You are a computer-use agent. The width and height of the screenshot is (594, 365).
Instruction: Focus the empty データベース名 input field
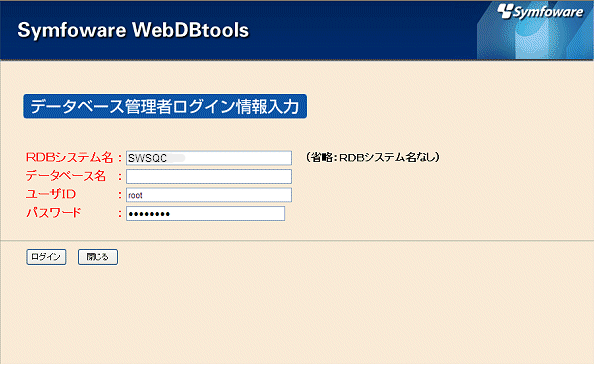click(x=209, y=176)
